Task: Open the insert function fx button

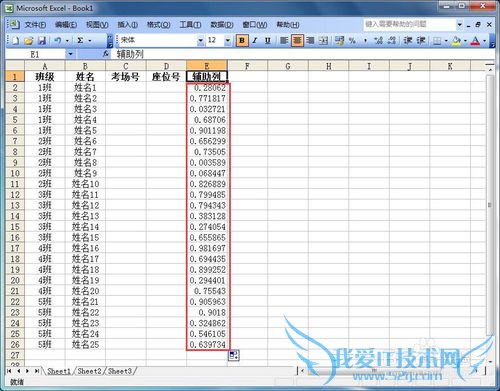Action: coord(106,54)
